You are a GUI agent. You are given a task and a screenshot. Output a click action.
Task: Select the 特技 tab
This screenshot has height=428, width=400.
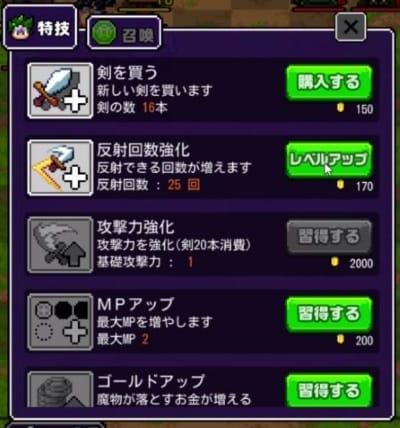click(40, 27)
